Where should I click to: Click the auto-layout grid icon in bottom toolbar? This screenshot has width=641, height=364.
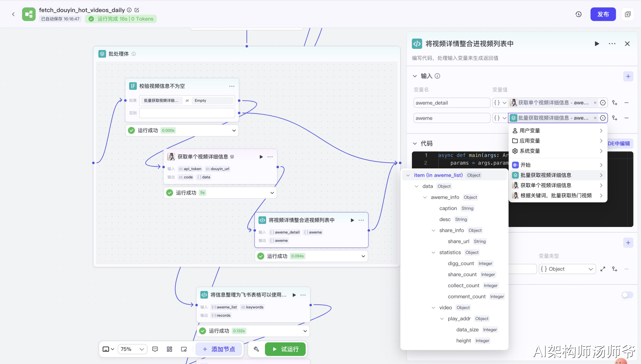(x=169, y=349)
